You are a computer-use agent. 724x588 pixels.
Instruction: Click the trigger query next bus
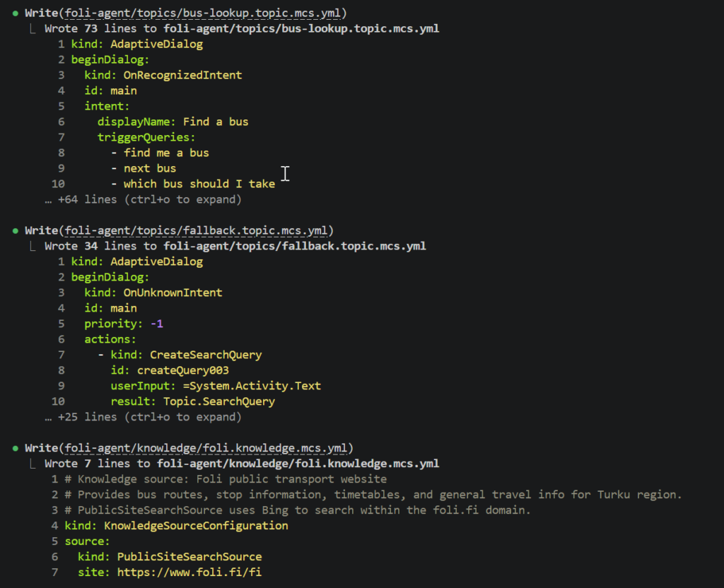click(150, 167)
